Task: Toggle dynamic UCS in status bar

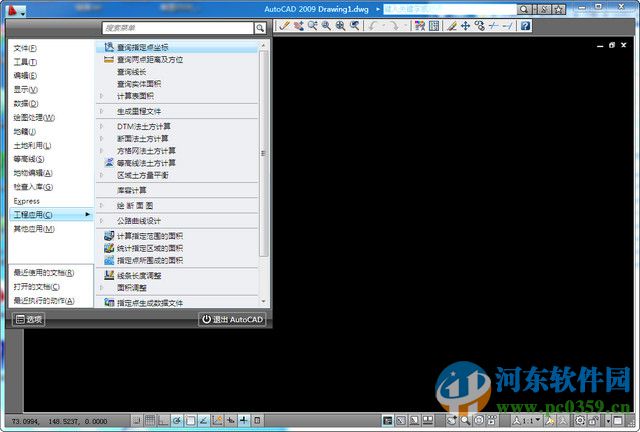Action: [217, 420]
